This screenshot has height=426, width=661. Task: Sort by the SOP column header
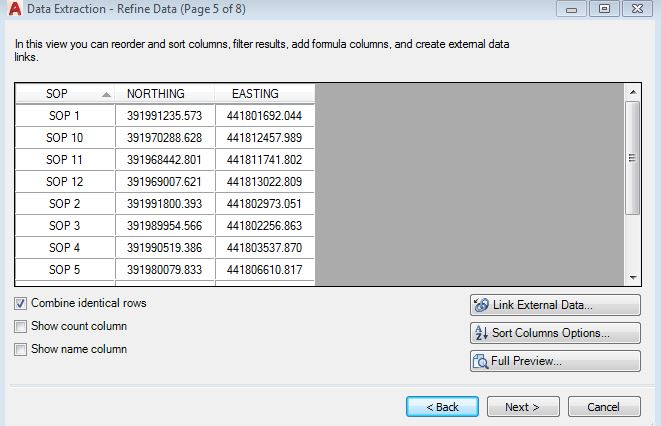pos(65,94)
